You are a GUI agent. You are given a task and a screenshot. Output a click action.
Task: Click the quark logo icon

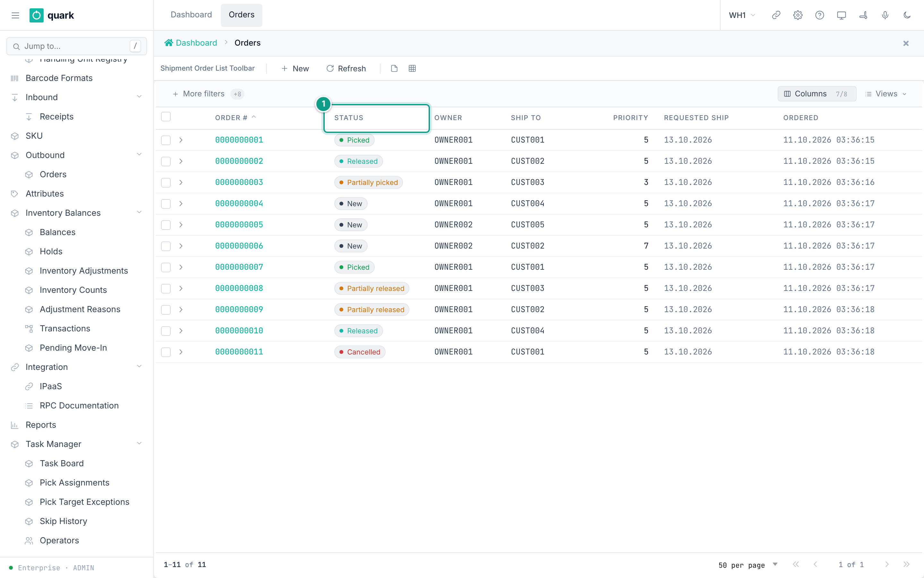[36, 15]
